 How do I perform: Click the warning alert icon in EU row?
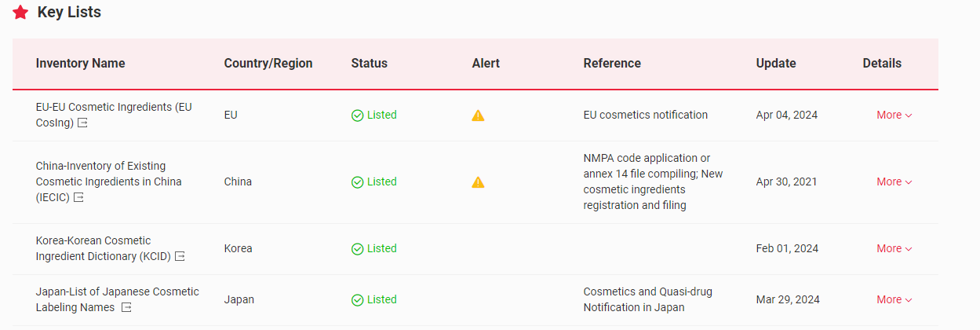(478, 115)
